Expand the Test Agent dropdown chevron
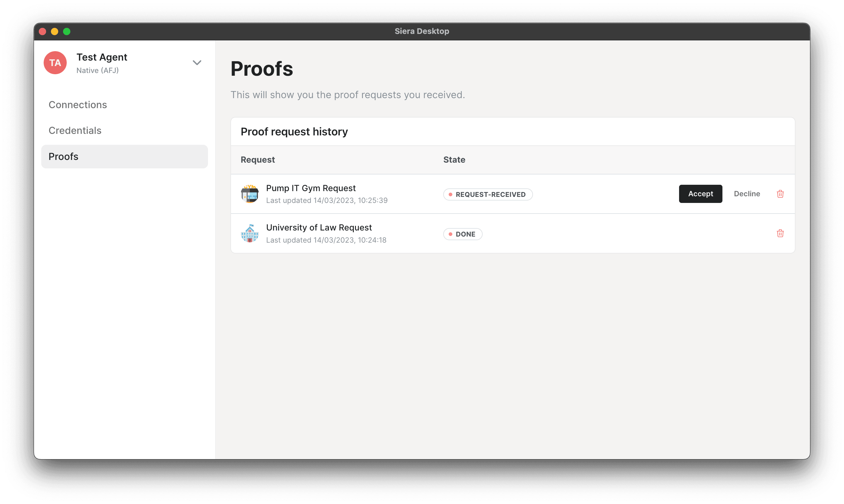This screenshot has width=844, height=504. tap(197, 63)
